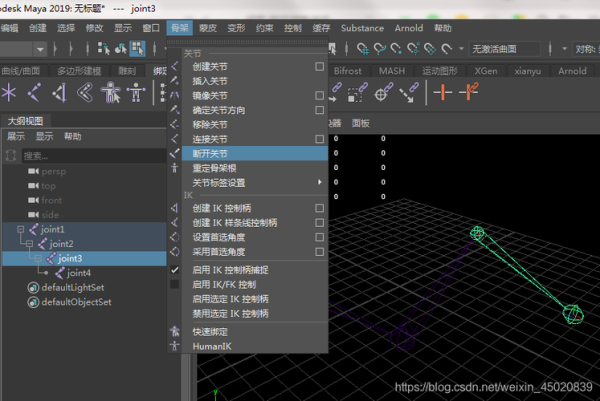The height and width of the screenshot is (401, 600).
Task: Select joint4 in the Outliner
Action: tap(78, 273)
